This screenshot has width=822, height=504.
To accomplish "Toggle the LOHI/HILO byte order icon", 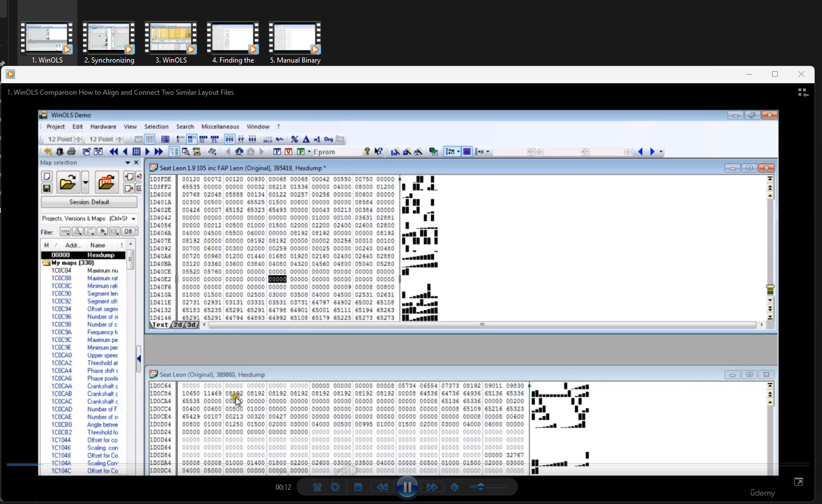I will [x=268, y=139].
